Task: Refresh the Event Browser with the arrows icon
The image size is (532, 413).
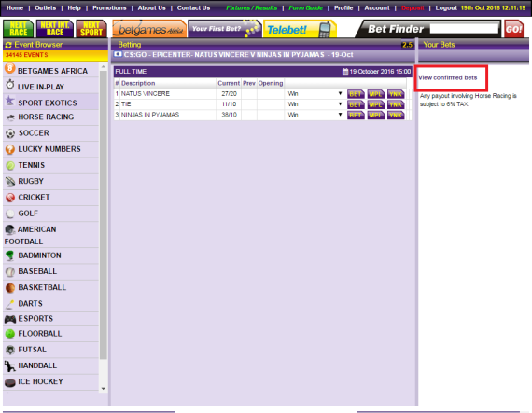Action: click(x=8, y=45)
